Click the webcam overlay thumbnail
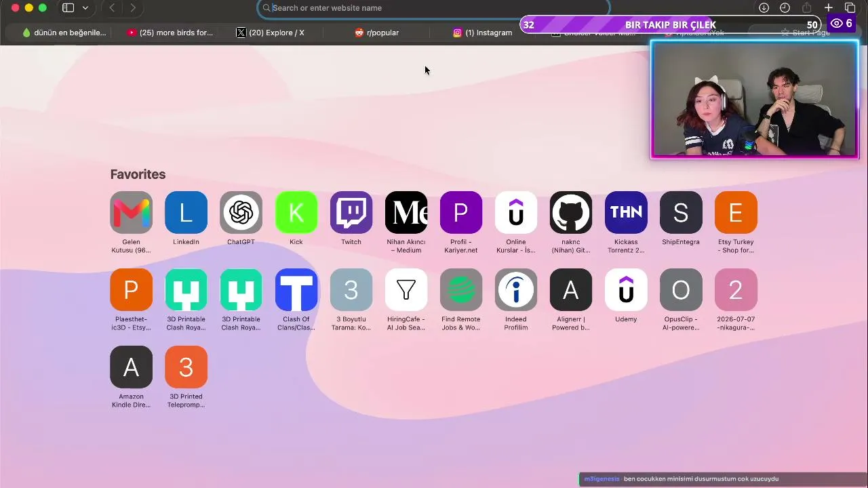 coord(755,100)
